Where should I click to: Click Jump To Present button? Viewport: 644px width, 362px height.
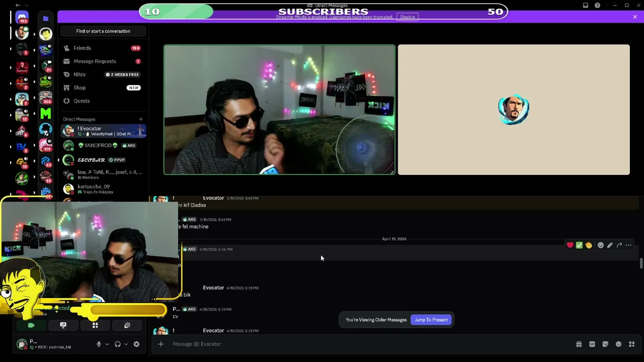pyautogui.click(x=431, y=320)
